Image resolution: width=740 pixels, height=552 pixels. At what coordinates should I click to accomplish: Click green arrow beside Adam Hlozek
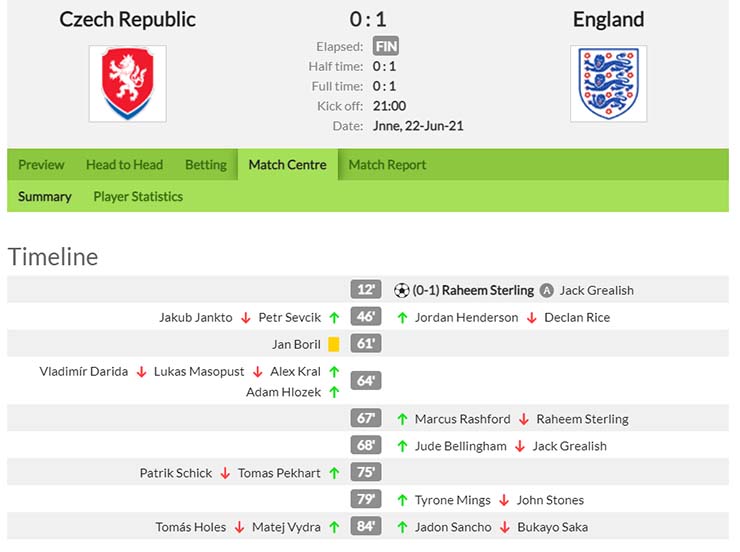[x=334, y=392]
